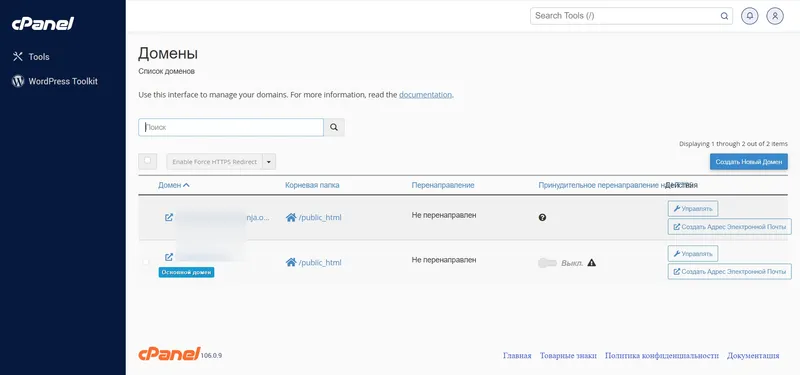Tick the select-all checkbox above table

[147, 161]
